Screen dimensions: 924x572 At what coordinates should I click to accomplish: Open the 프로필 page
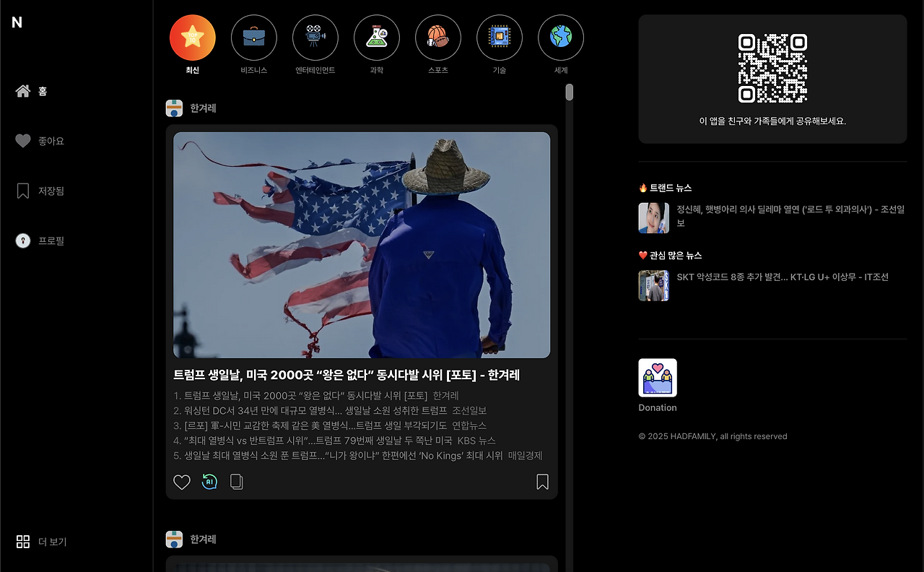[x=40, y=240]
